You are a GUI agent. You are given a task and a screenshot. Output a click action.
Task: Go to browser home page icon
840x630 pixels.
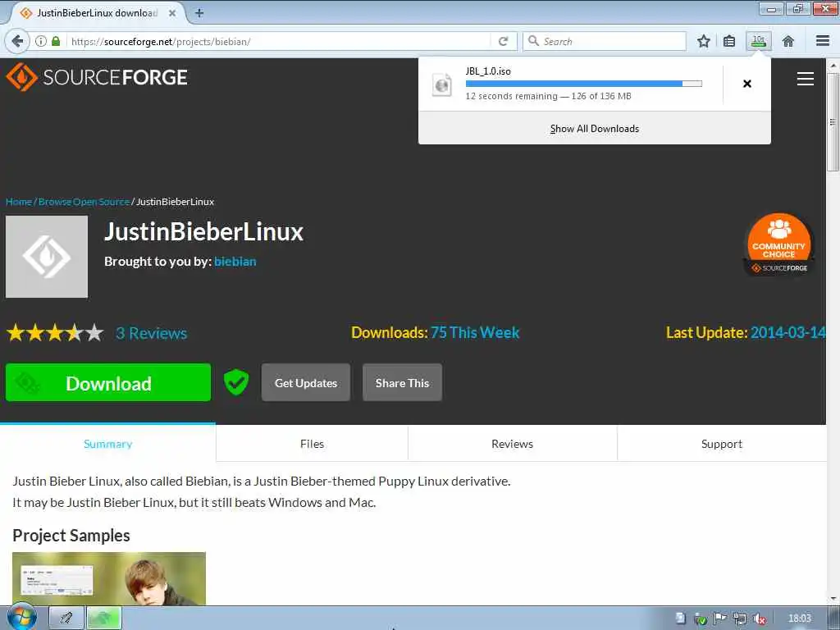[788, 41]
